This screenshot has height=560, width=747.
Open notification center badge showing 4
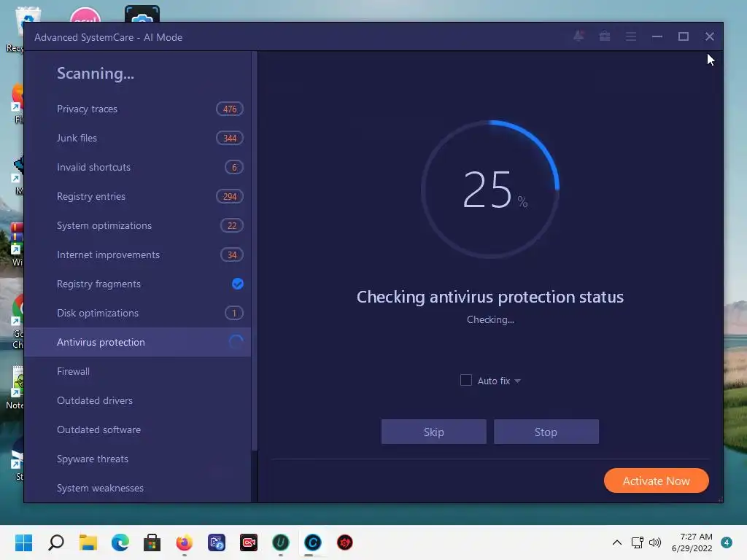[727, 542]
